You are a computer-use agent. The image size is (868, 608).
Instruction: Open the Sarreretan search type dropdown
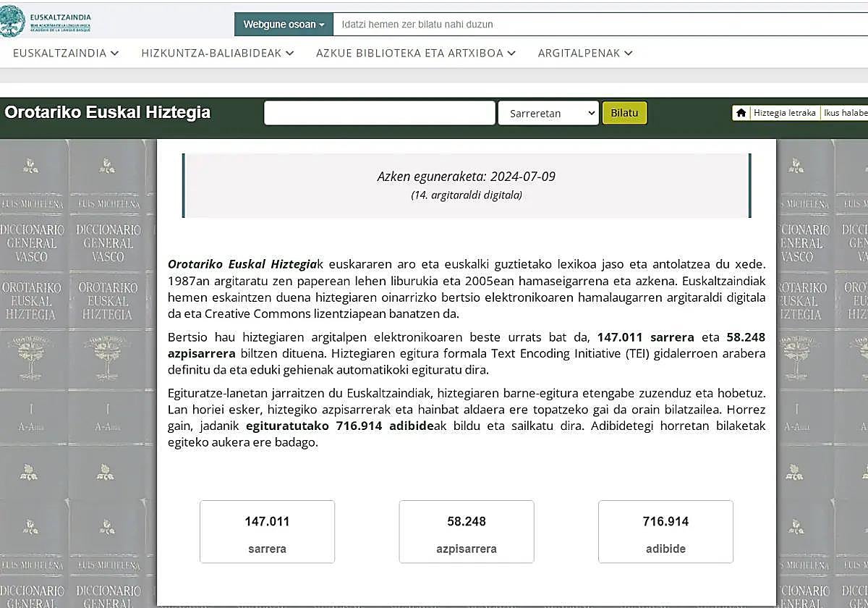click(548, 114)
